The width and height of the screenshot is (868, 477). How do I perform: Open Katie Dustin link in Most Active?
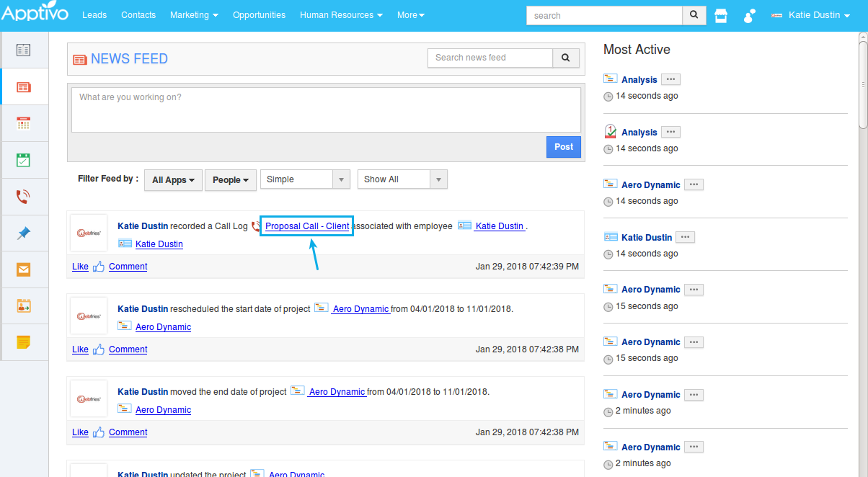point(647,237)
